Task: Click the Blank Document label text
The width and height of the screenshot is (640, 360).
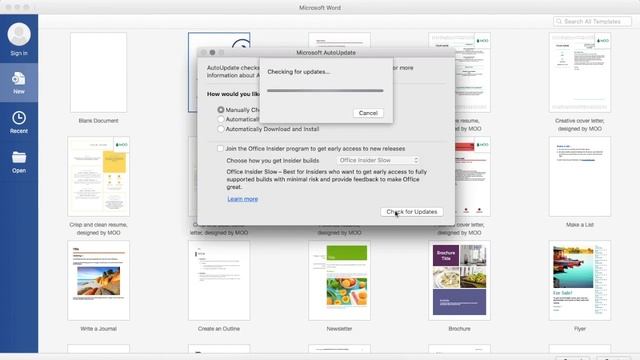Action: tap(98, 121)
